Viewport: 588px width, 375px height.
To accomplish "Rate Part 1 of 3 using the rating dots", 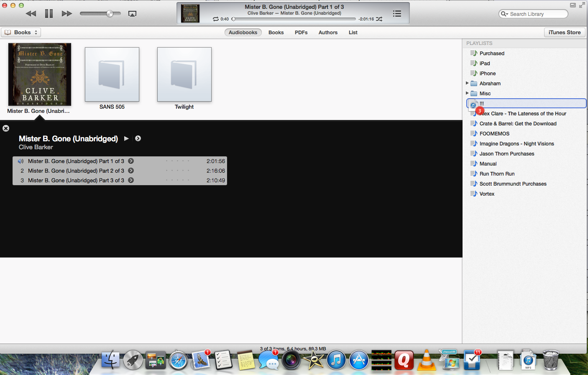I will pos(177,161).
